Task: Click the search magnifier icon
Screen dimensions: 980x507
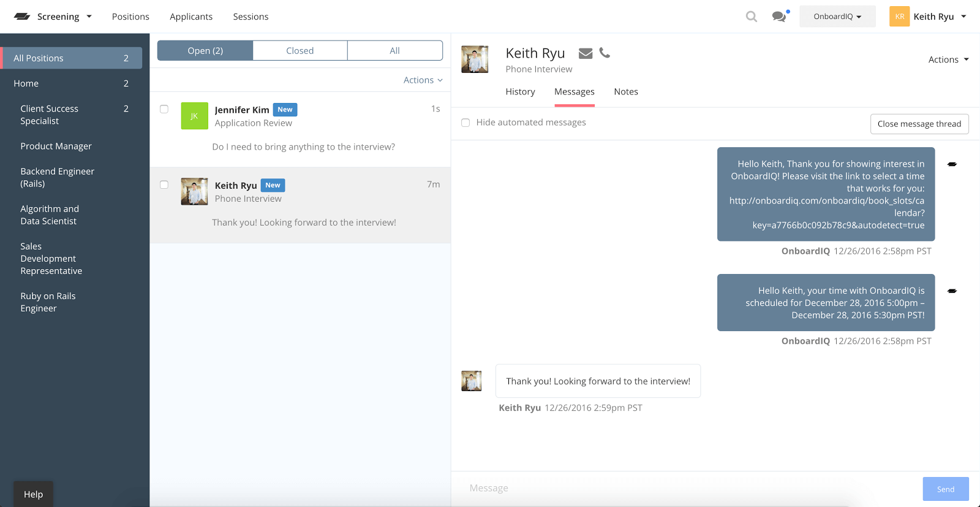Action: pyautogui.click(x=751, y=17)
